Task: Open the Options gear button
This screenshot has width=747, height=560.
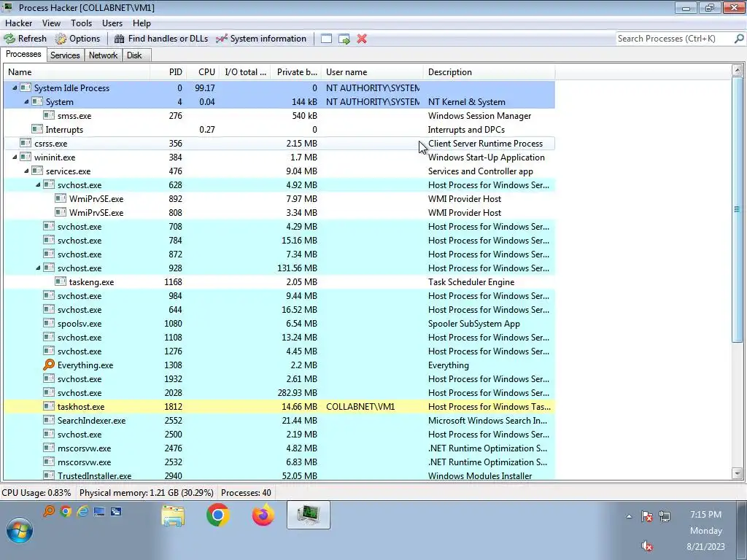Action: click(x=77, y=39)
